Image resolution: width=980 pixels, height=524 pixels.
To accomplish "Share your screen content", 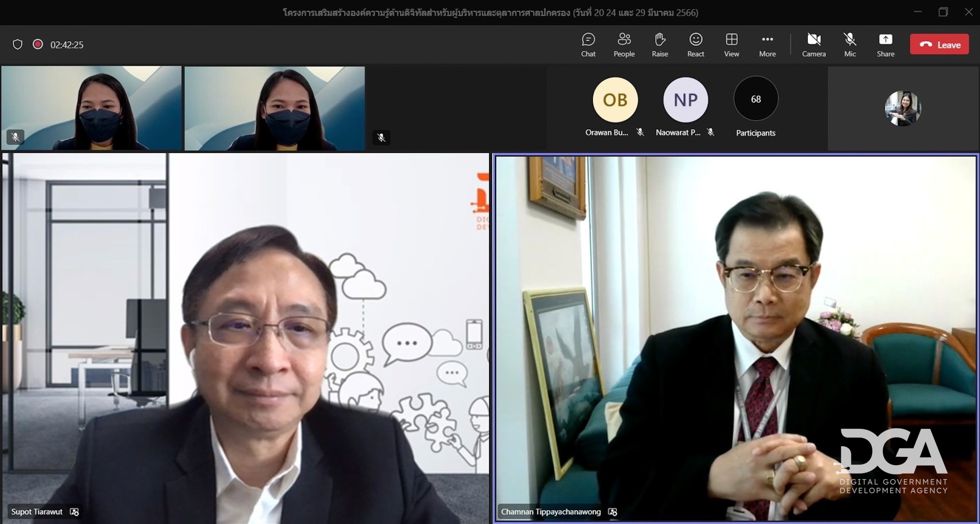I will pos(885,45).
